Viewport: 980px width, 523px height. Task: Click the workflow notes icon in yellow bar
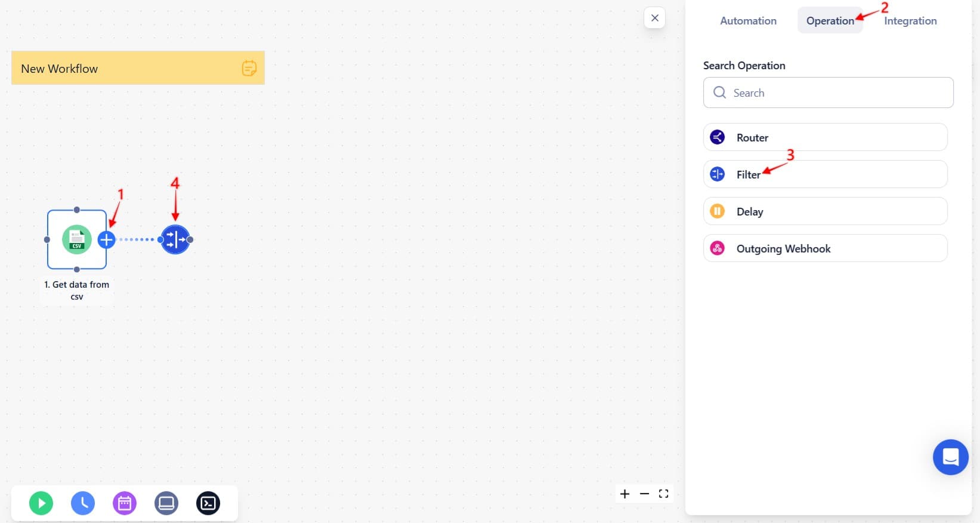pos(249,68)
